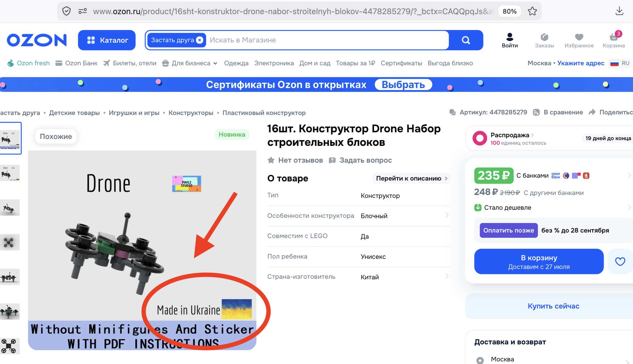Click the browser bookmark star icon

click(x=532, y=11)
